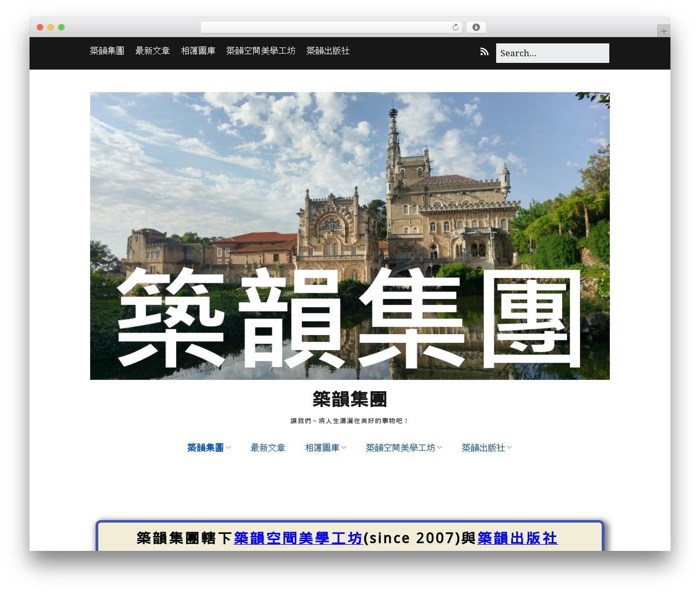Follow the 築韻空間美學工坊 link in the notice box
Viewport: 700px width, 593px height.
coord(298,538)
